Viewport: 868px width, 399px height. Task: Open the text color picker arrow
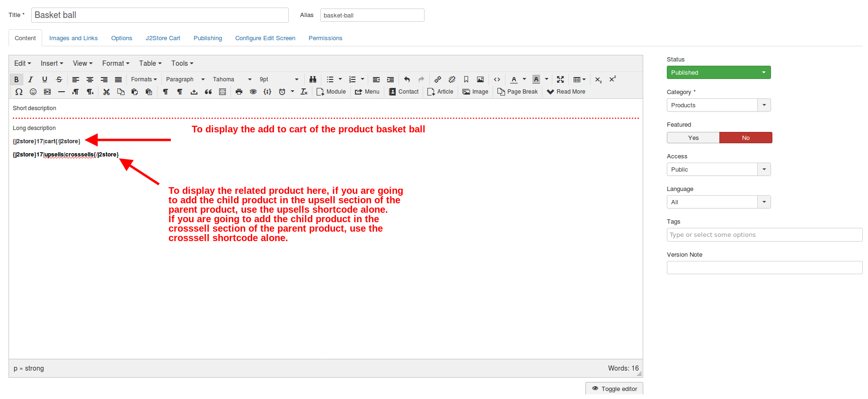[524, 79]
